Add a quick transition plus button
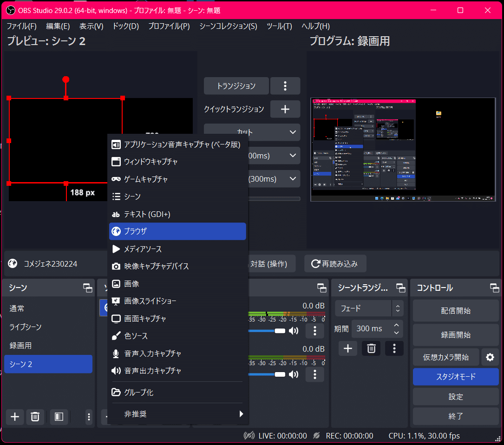This screenshot has height=445, width=504. pos(285,109)
